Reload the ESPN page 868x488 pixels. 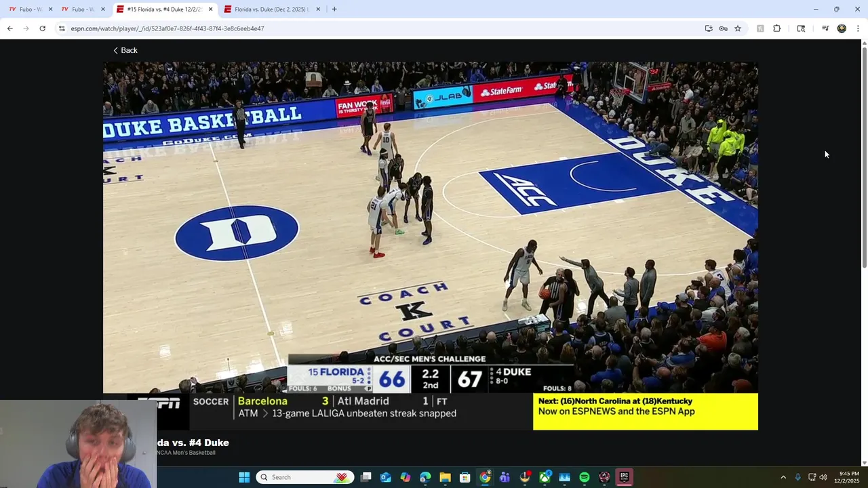click(x=42, y=28)
